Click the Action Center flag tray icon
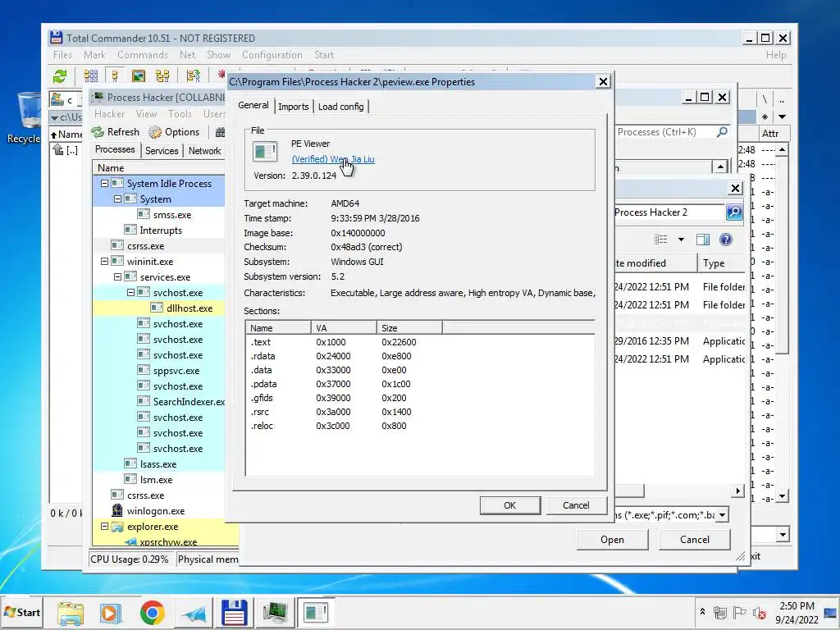 (739, 612)
